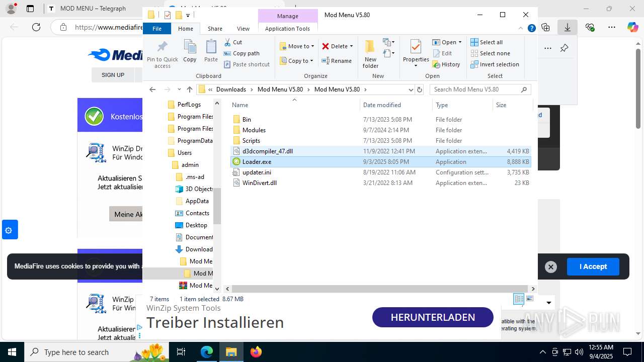Select Loader.exe application file

click(x=381, y=162)
